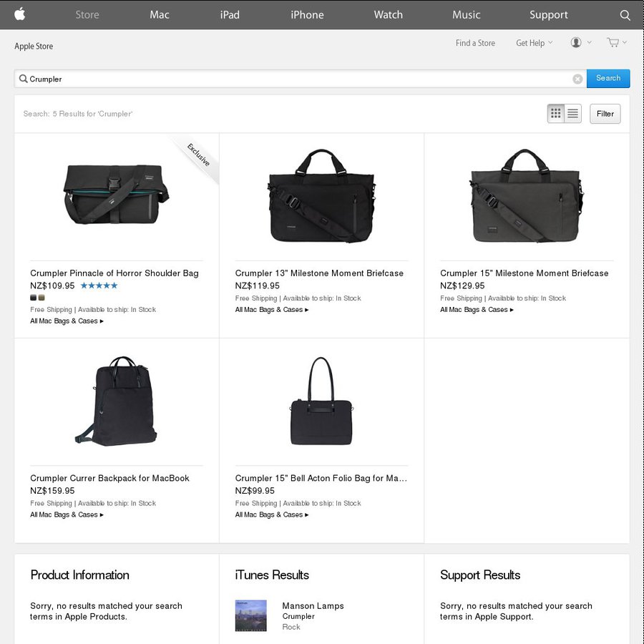644x644 pixels.
Task: Open Crumpler Pinnacle of Horror Shoulder Bag
Action: 114,273
